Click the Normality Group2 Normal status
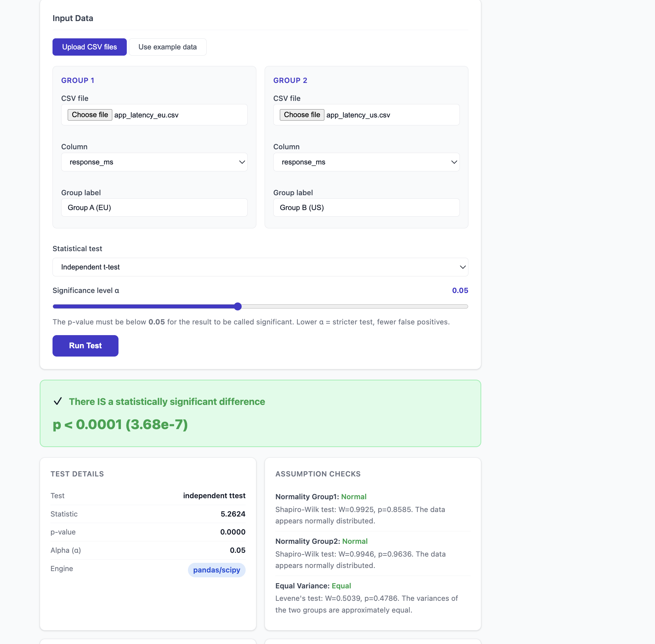The width and height of the screenshot is (655, 644). (x=355, y=541)
